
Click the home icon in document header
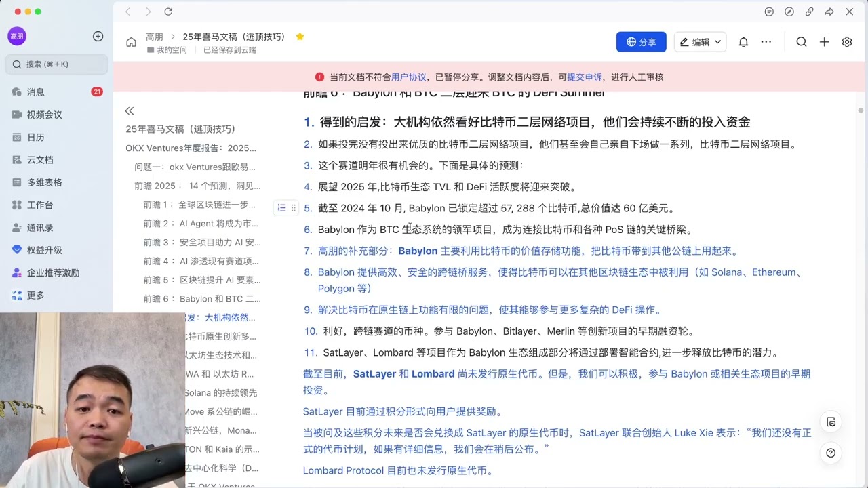click(x=131, y=42)
